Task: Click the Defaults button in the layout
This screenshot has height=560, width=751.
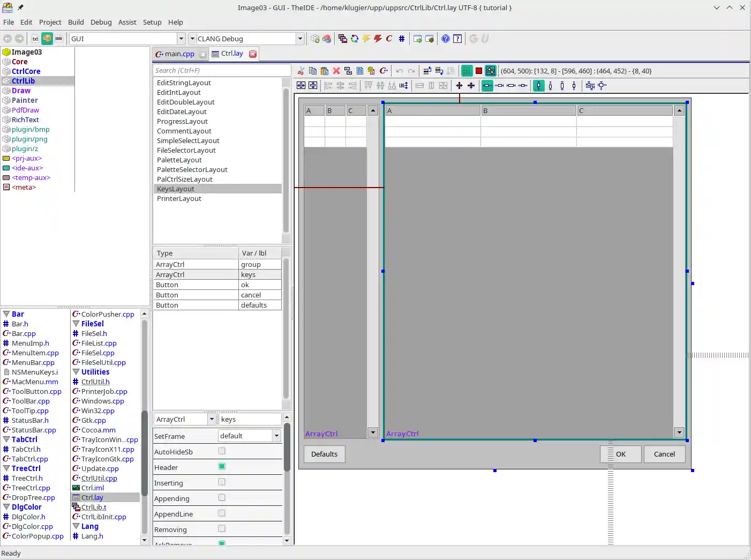Action: tap(324, 454)
